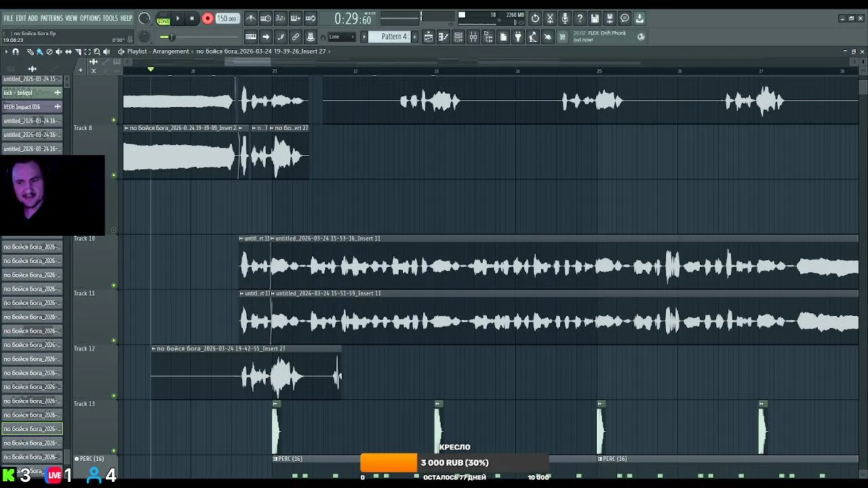
Task: Select the Delete tool in Playlist
Action: point(49,52)
